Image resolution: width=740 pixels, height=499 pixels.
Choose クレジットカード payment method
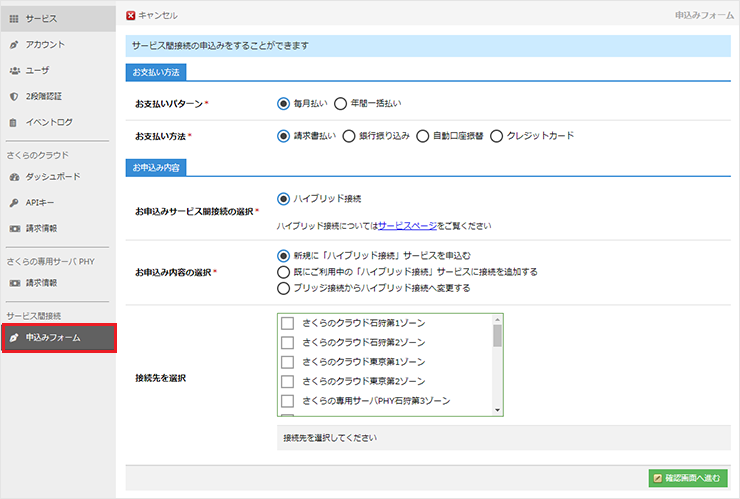pyautogui.click(x=497, y=136)
